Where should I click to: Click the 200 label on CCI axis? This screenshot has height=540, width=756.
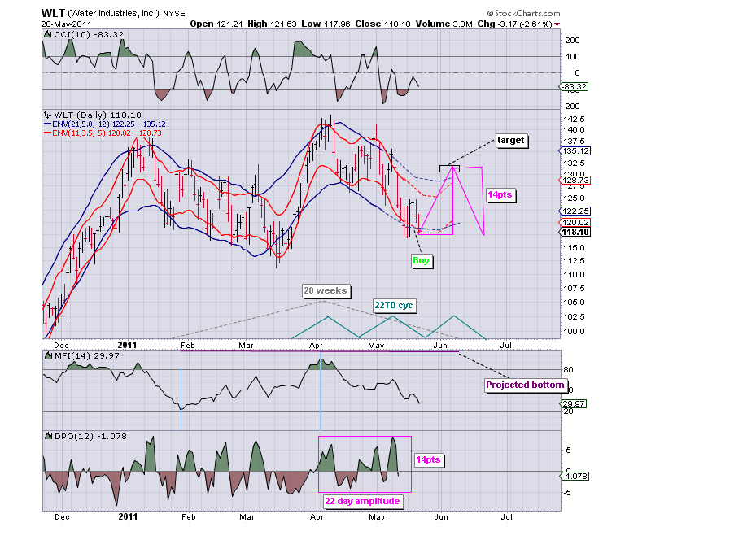point(572,41)
